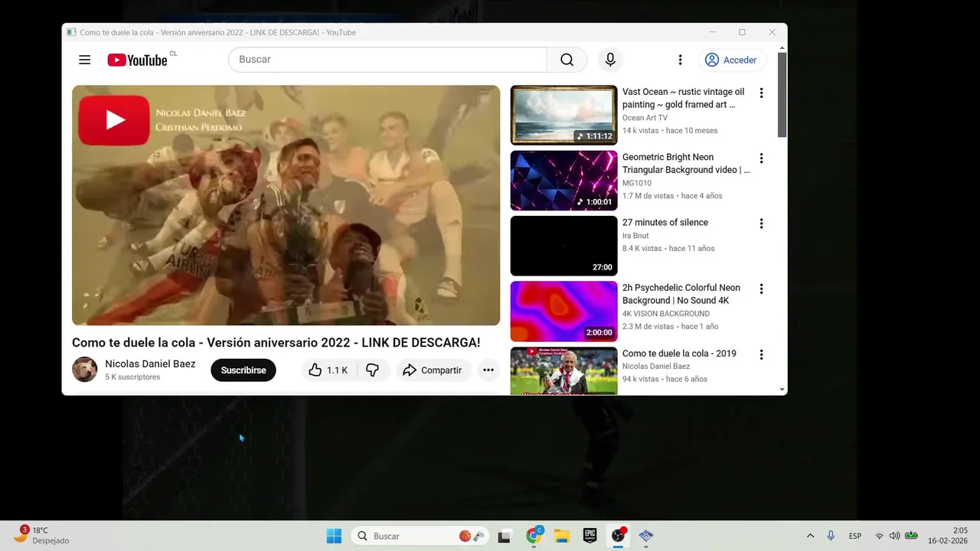The width and height of the screenshot is (980, 551).
Task: Open Google Chrome from the taskbar
Action: (x=534, y=536)
